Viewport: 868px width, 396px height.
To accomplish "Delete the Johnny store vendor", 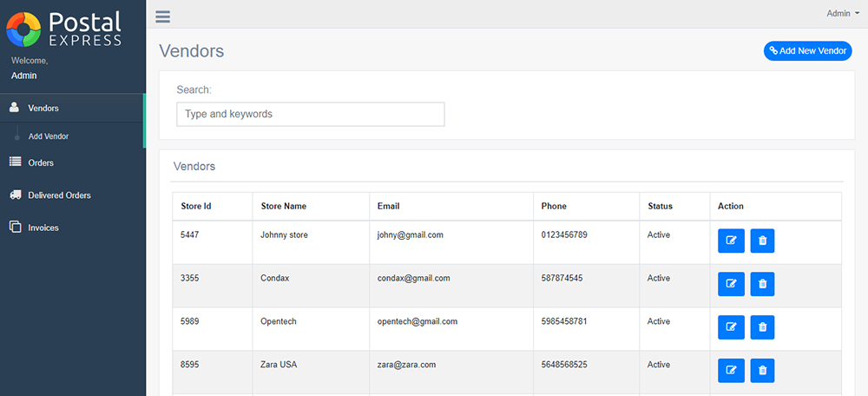I will [762, 241].
